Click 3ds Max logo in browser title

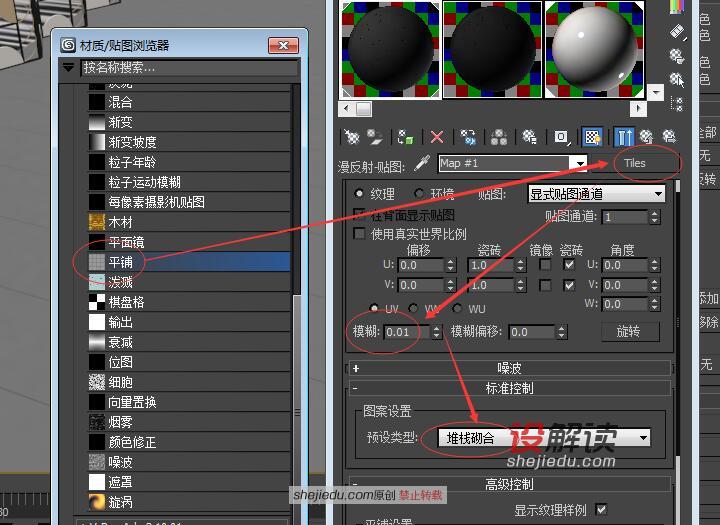pyautogui.click(x=68, y=45)
